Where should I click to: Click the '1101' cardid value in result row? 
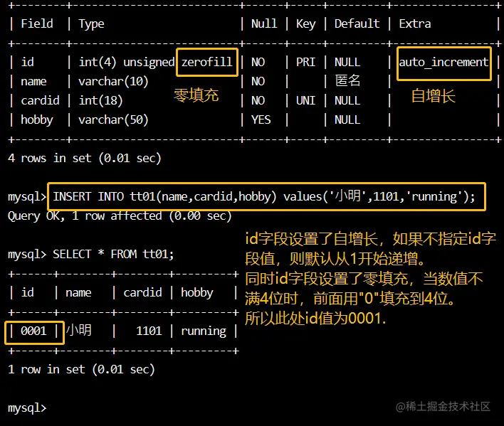click(149, 331)
